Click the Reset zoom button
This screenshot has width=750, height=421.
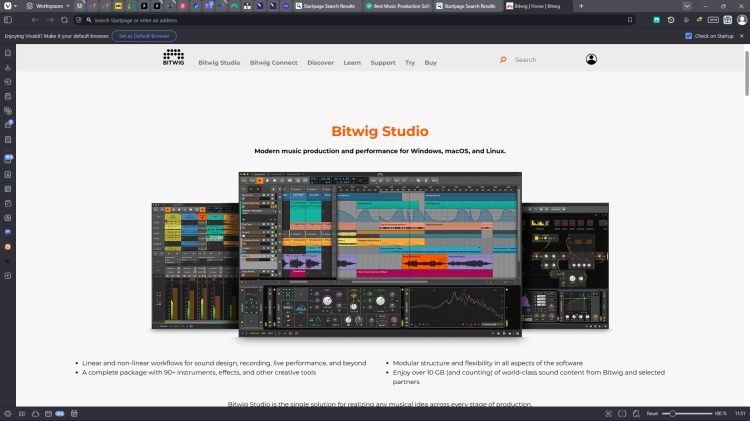[652, 413]
